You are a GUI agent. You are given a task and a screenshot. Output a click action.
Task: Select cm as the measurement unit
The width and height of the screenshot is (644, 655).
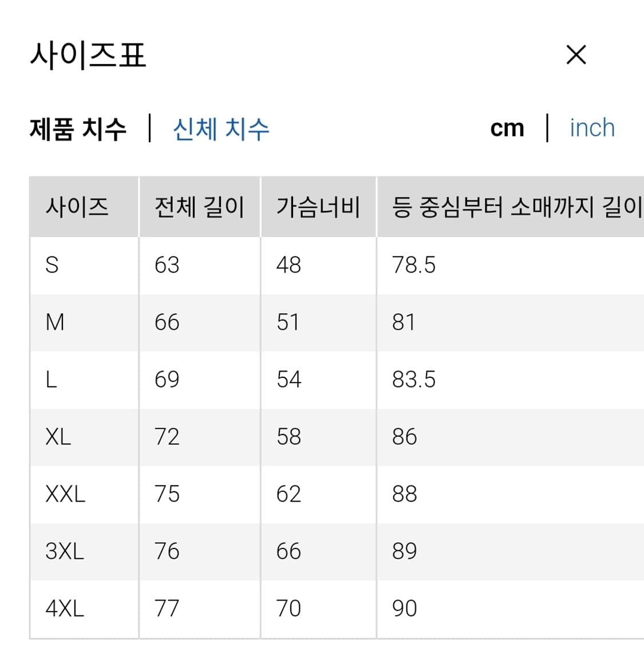508,128
